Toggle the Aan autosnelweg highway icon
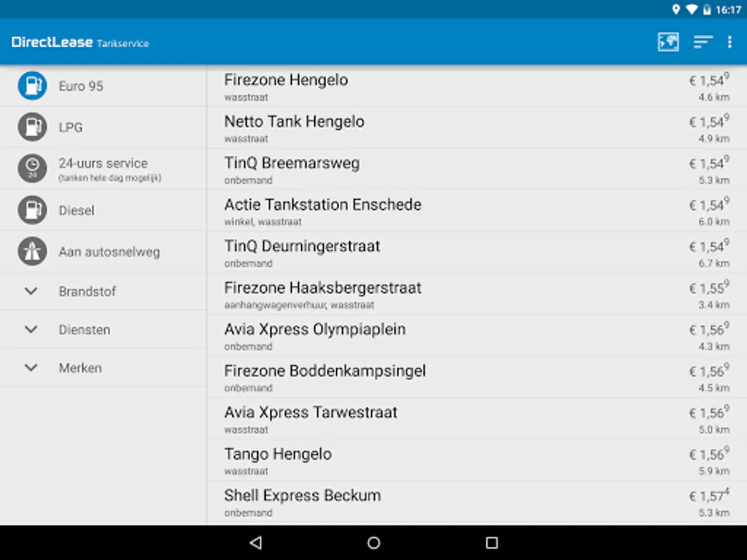 pos(32,251)
